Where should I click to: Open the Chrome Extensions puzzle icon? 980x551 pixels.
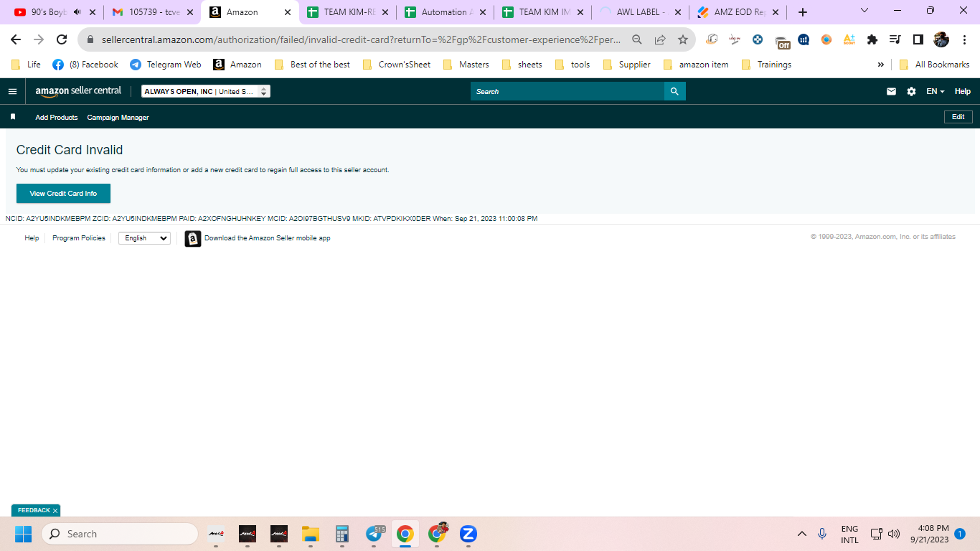click(x=872, y=39)
